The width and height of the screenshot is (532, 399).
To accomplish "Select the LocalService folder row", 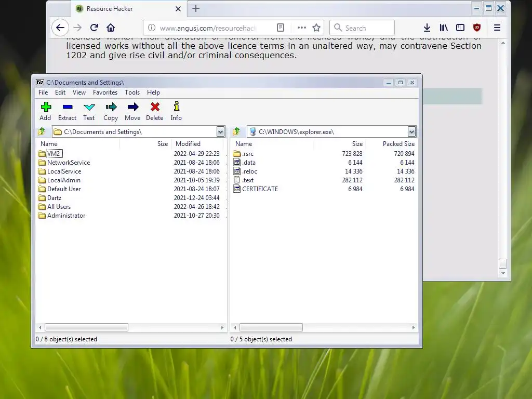I will [x=131, y=171].
